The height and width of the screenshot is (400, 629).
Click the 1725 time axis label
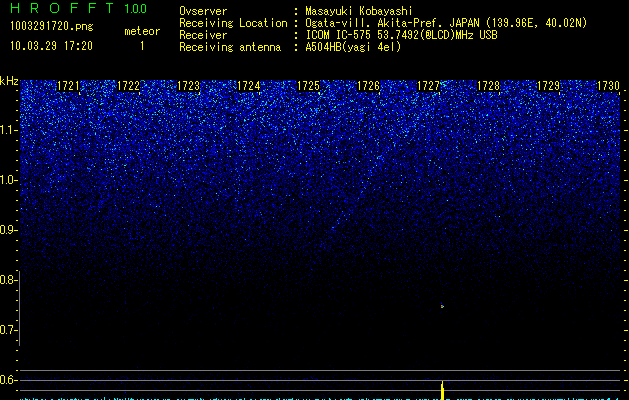click(308, 86)
